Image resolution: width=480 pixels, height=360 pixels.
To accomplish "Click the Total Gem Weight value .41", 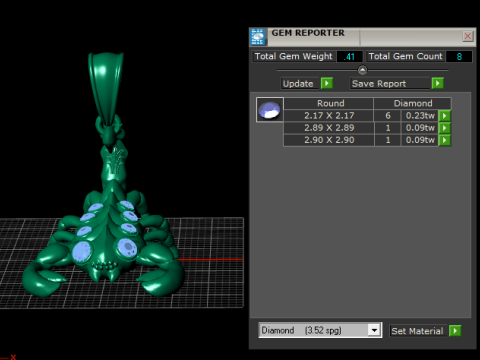I will 349,57.
